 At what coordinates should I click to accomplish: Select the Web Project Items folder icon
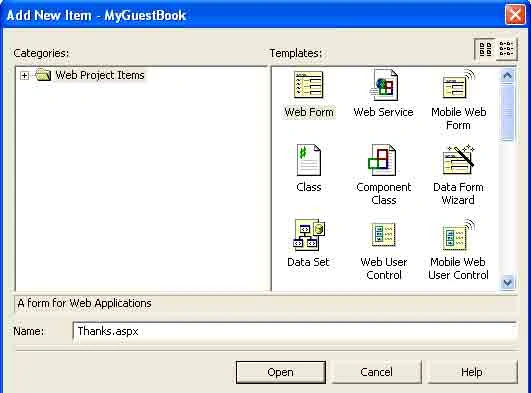pyautogui.click(x=43, y=75)
